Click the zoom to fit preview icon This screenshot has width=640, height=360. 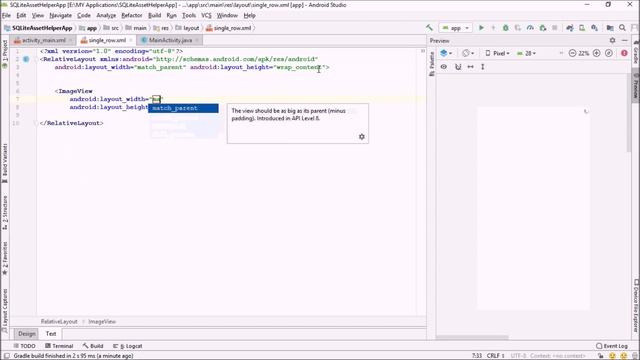tap(609, 53)
